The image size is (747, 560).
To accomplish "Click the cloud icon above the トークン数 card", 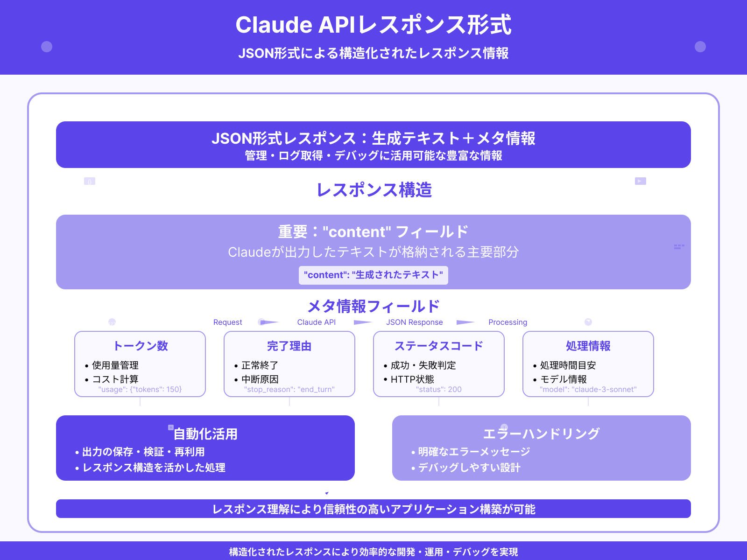I will (x=112, y=321).
